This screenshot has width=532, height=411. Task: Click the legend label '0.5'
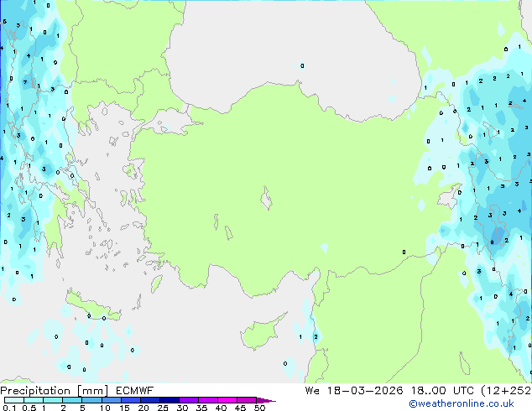click(29, 408)
